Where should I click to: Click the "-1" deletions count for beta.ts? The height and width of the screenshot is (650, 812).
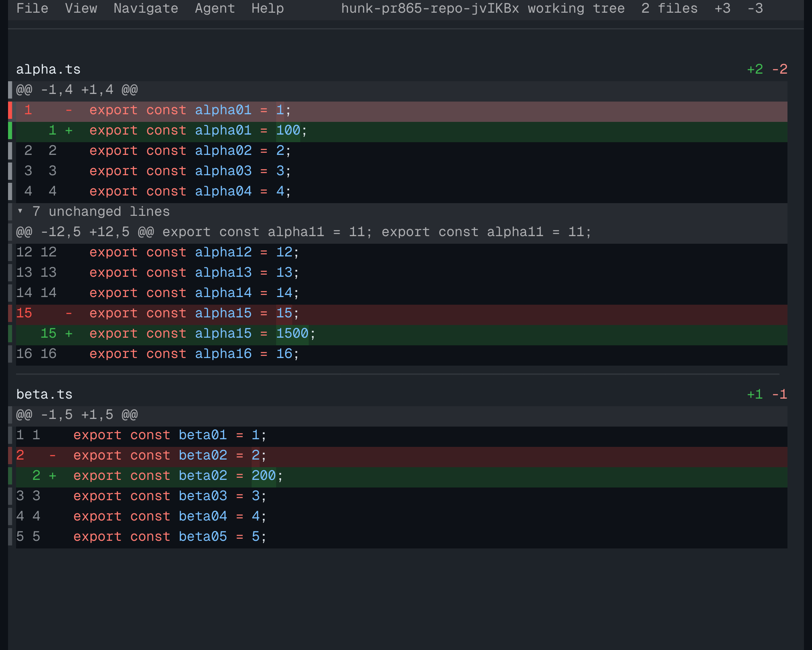[x=779, y=394]
